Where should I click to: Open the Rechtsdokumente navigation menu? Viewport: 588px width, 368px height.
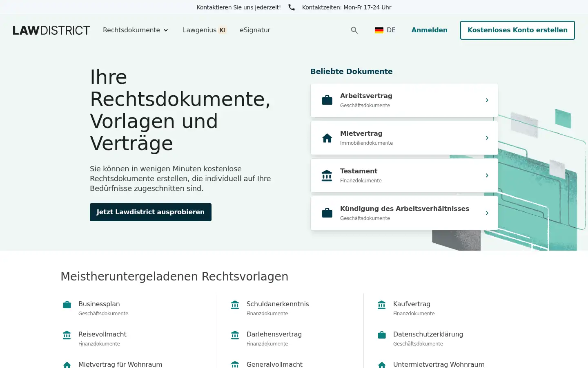[x=136, y=30]
